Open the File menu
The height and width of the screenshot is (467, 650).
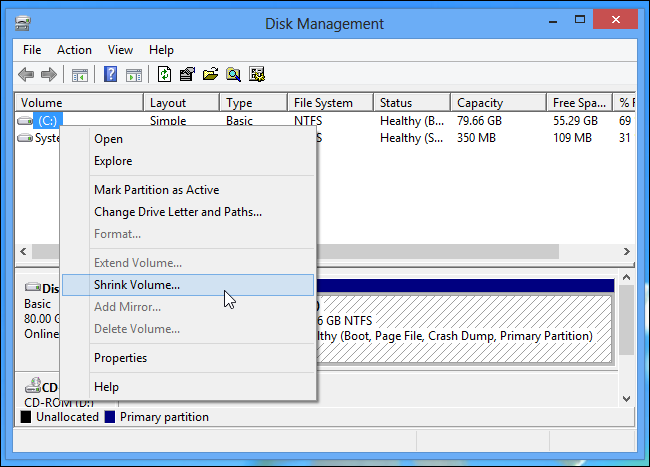coord(32,49)
